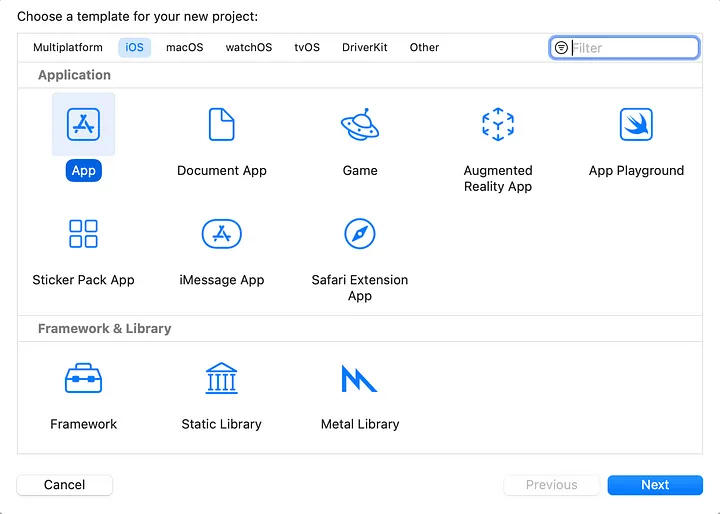Image resolution: width=720 pixels, height=514 pixels.
Task: Show the tvOS templates tab
Action: pyautogui.click(x=307, y=47)
